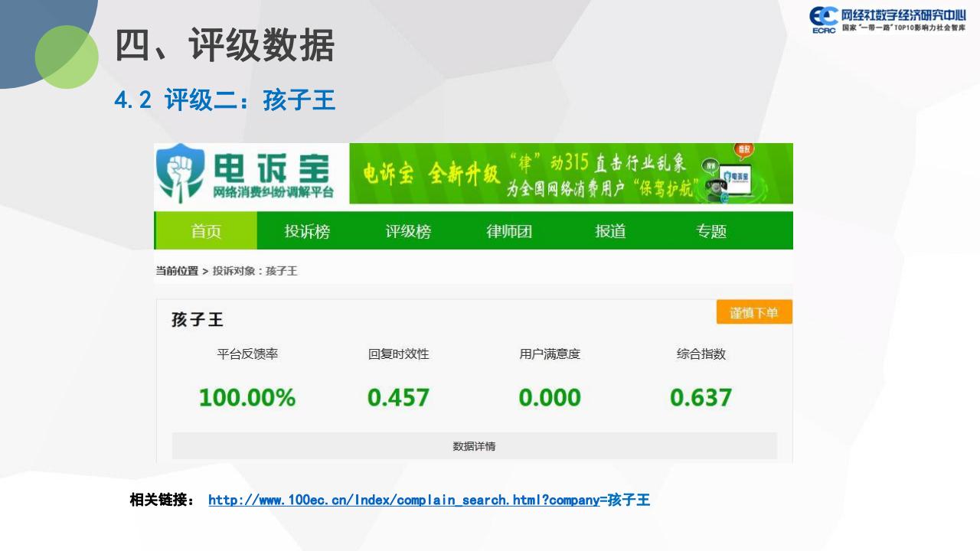The width and height of the screenshot is (980, 551).
Task: Click the 0.000 satisfaction value
Action: coord(550,397)
